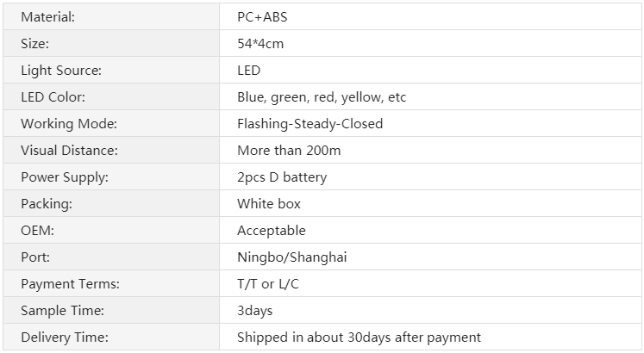Select the White box packing value

click(x=269, y=203)
